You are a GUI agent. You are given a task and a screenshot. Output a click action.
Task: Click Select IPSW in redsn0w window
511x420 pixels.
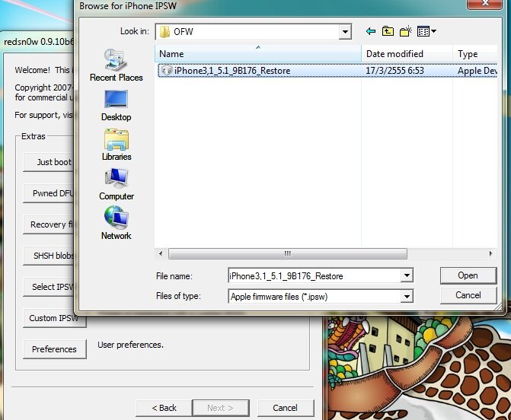49,287
